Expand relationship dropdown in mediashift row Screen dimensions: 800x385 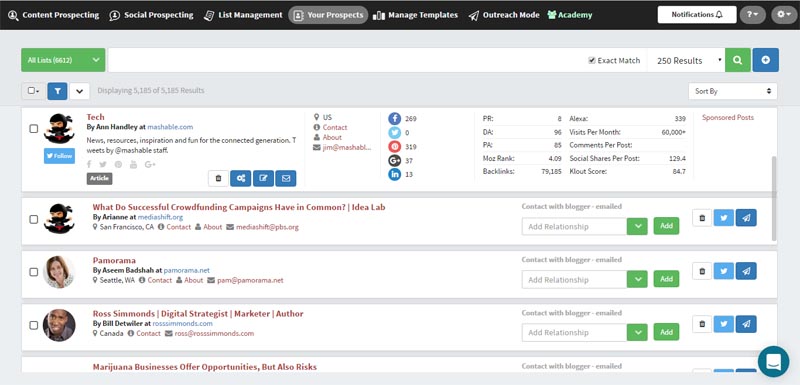pyautogui.click(x=637, y=226)
